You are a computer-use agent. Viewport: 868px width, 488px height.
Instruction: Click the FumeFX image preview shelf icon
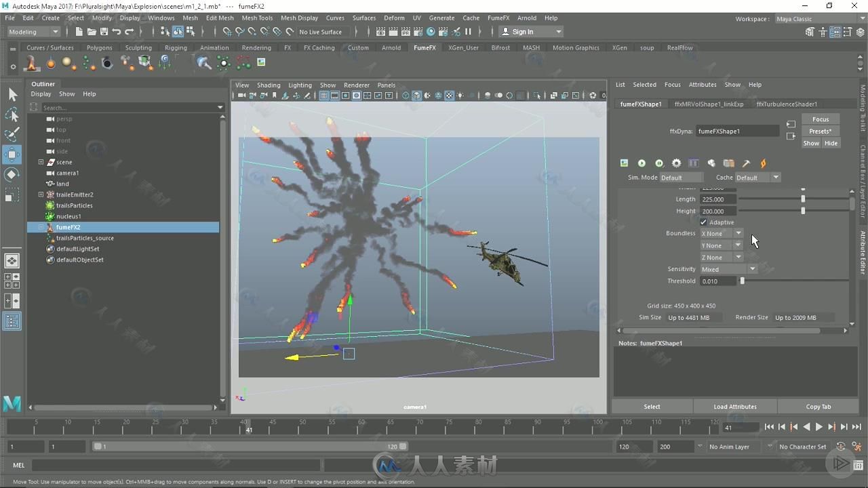pyautogui.click(x=261, y=62)
